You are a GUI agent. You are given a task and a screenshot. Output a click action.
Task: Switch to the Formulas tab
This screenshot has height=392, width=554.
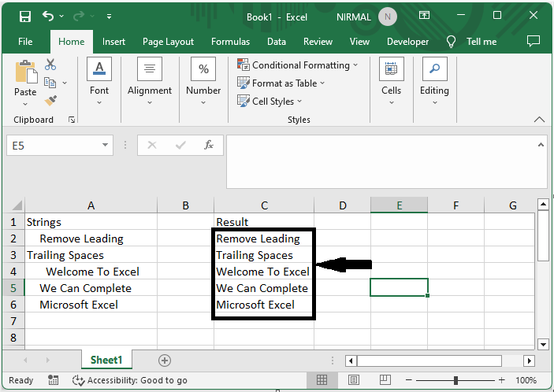point(230,42)
